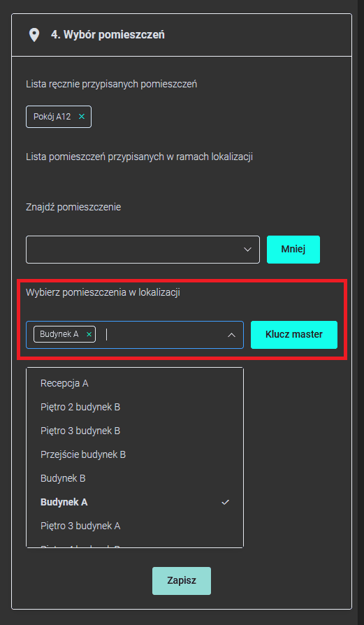Click the Mniej button
This screenshot has height=625, width=364.
(x=293, y=250)
